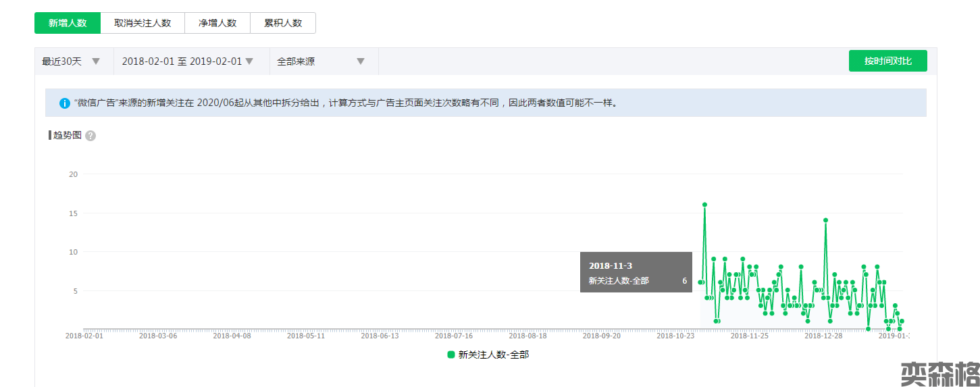Image resolution: width=980 pixels, height=387 pixels.
Task: Click the gray 2018-11-3 tooltip box
Action: pyautogui.click(x=636, y=272)
